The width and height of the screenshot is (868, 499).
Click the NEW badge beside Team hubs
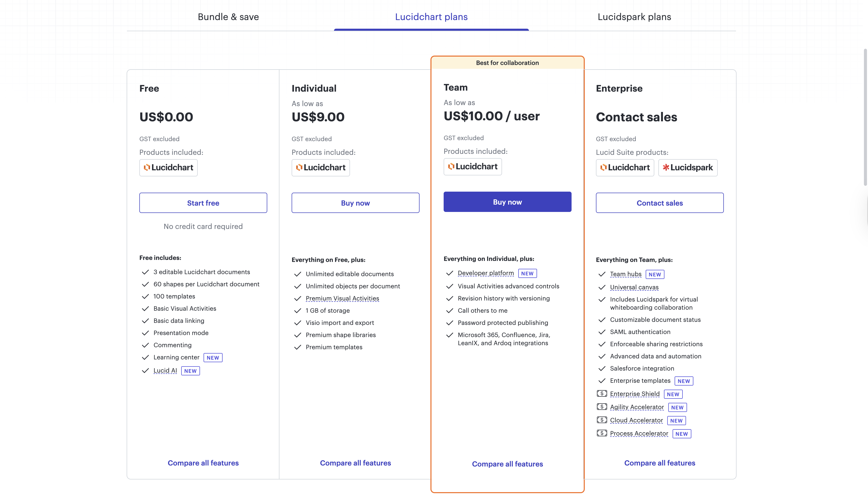click(x=655, y=275)
